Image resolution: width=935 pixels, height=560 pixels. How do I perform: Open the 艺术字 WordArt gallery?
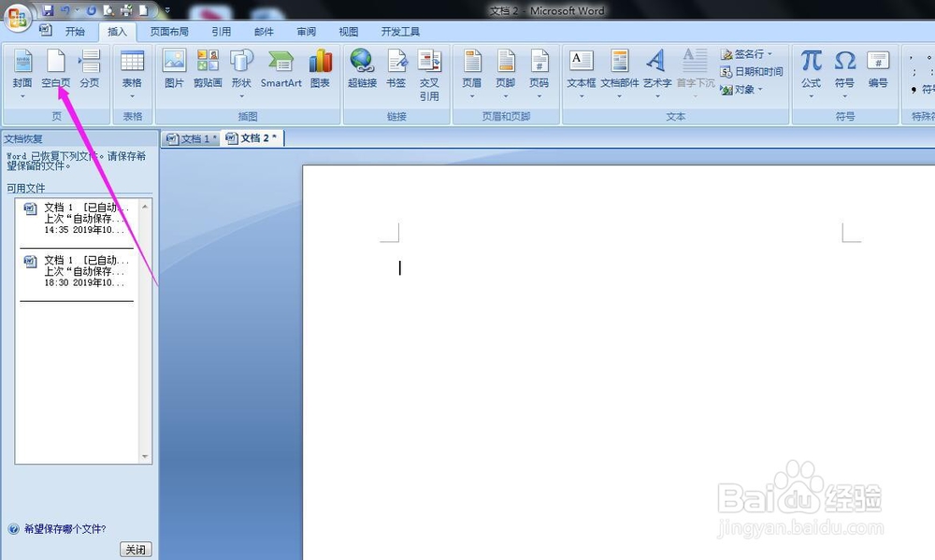(657, 73)
